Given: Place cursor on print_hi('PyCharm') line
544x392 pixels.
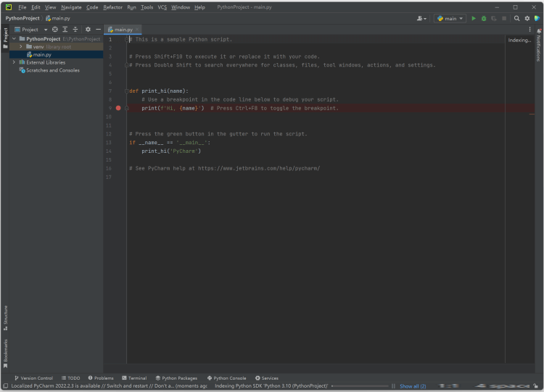Looking at the screenshot, I should [171, 151].
